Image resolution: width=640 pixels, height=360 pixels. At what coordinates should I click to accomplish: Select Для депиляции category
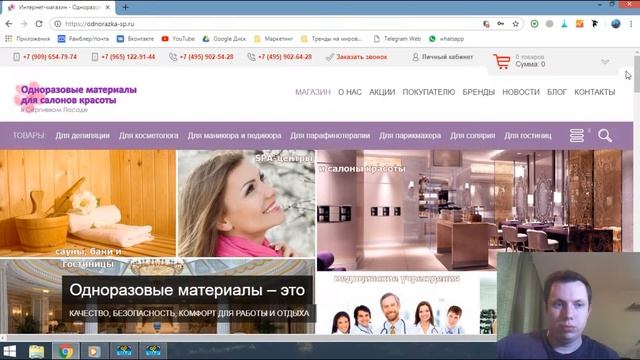[x=82, y=135]
